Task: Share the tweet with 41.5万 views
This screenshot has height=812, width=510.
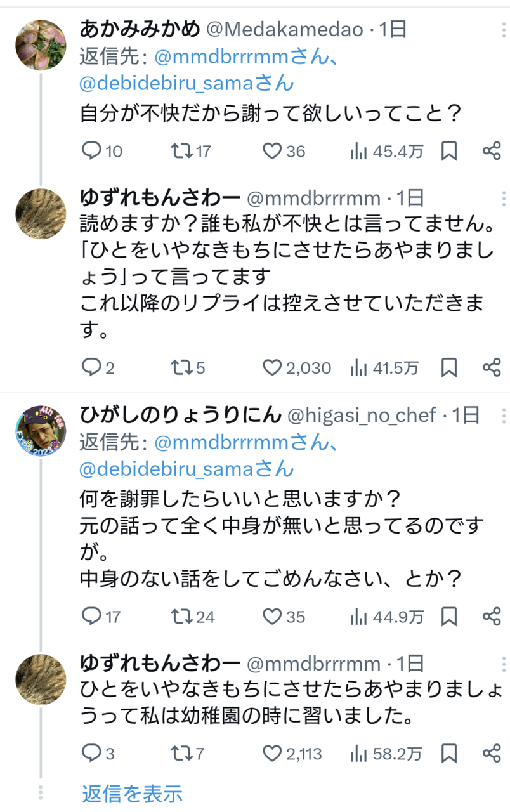Action: click(492, 367)
